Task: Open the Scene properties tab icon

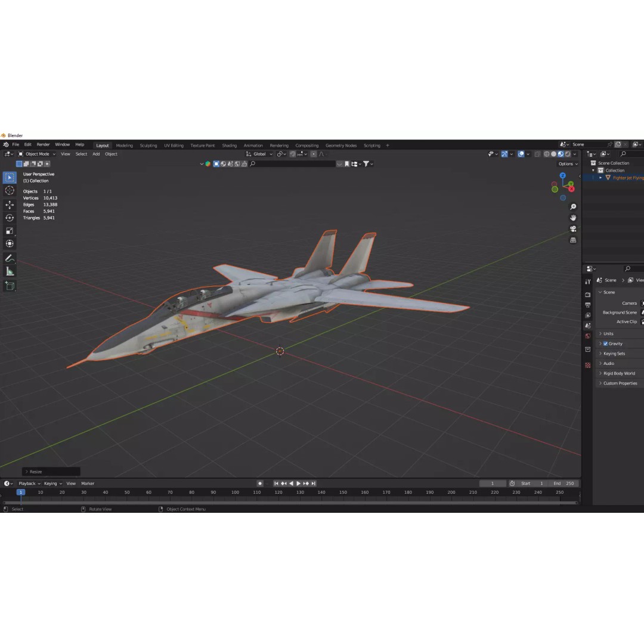Action: (588, 326)
